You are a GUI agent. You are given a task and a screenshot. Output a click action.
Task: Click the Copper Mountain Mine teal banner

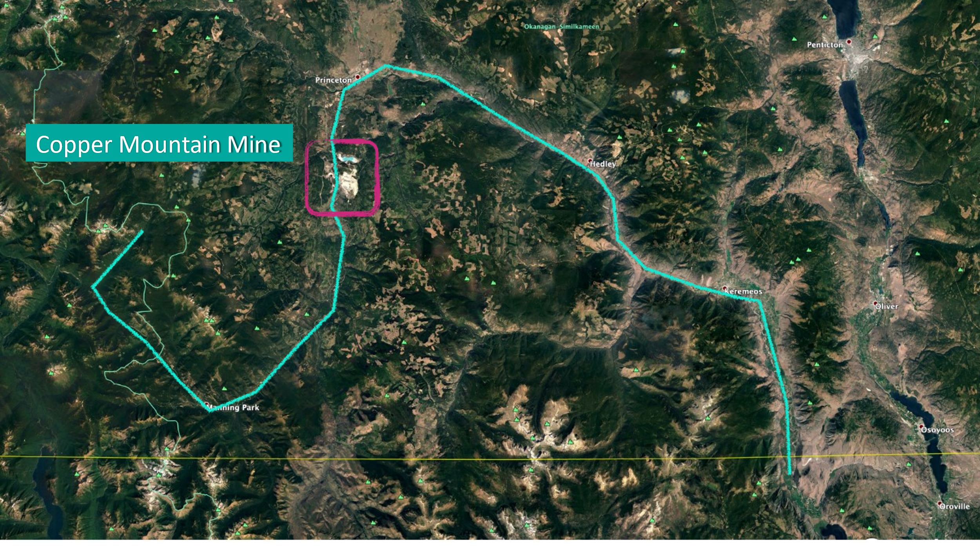coord(159,143)
